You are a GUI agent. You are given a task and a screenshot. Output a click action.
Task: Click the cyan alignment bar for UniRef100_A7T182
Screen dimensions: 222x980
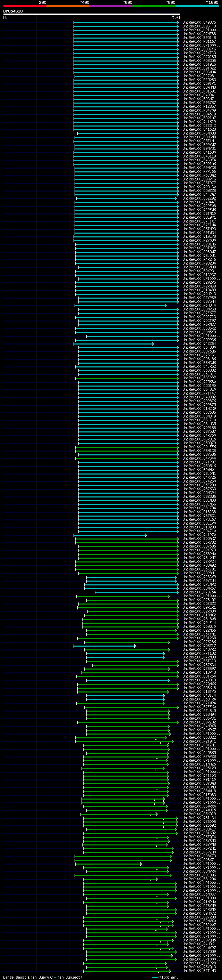point(126,654)
